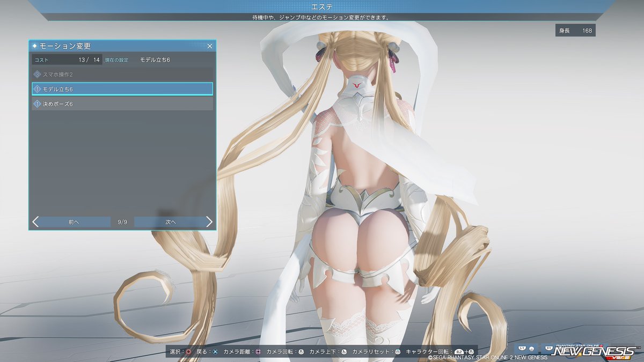Screen dimensions: 644x362
Task: Click the cross button icon after 戻る
Action: point(215,352)
